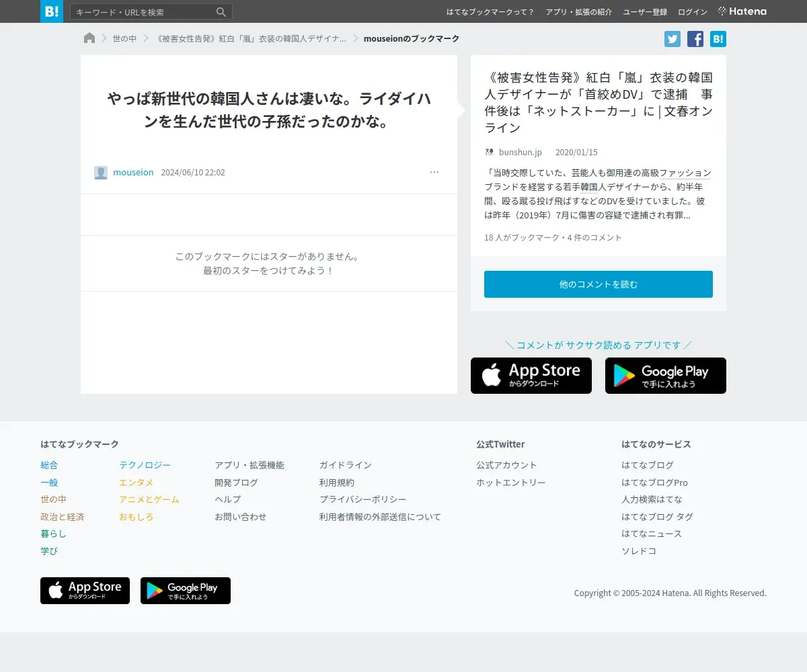Open the 文春オンライン article title

pos(599,102)
